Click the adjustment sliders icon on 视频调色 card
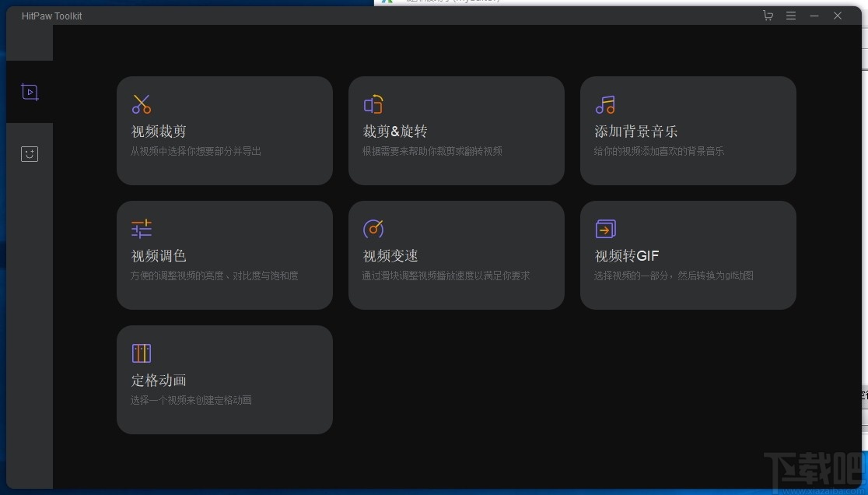This screenshot has width=868, height=495. tap(141, 228)
